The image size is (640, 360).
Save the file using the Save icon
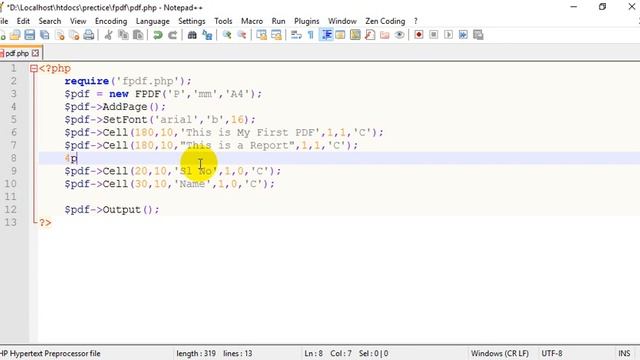(30, 35)
